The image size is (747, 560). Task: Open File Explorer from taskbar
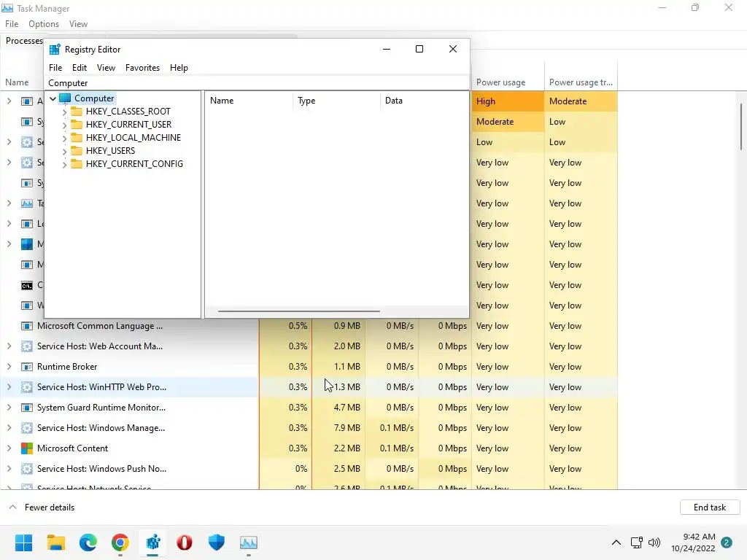55,542
